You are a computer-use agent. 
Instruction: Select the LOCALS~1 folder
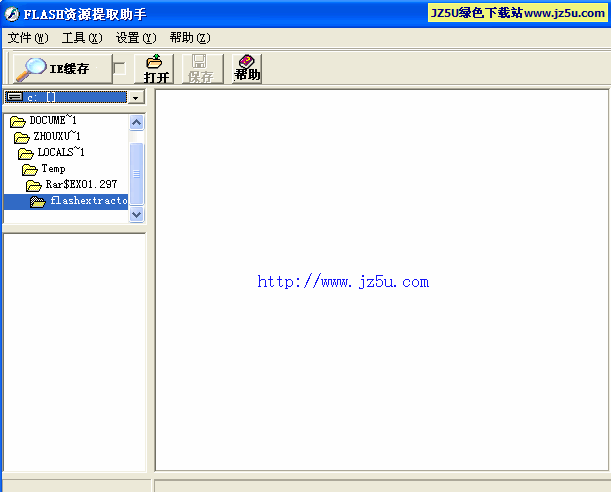pos(51,153)
